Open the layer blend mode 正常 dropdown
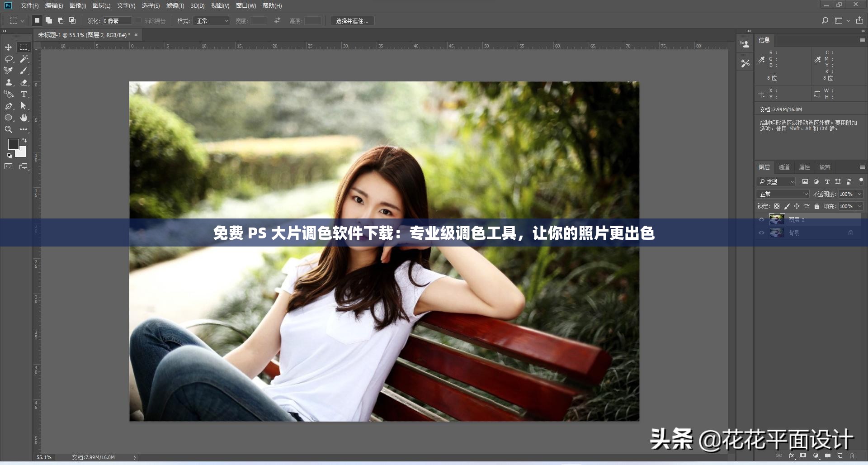 point(783,194)
